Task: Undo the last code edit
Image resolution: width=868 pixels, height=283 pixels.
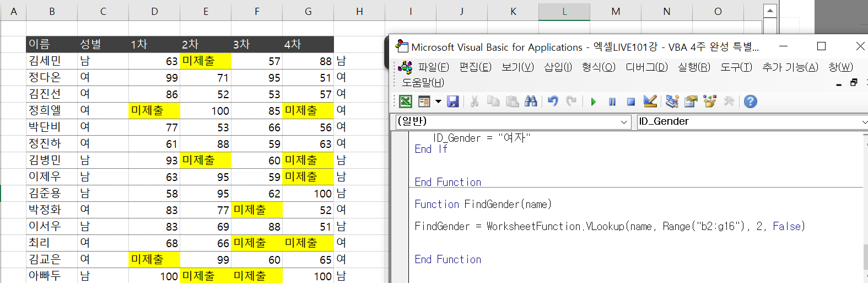Action: point(553,102)
